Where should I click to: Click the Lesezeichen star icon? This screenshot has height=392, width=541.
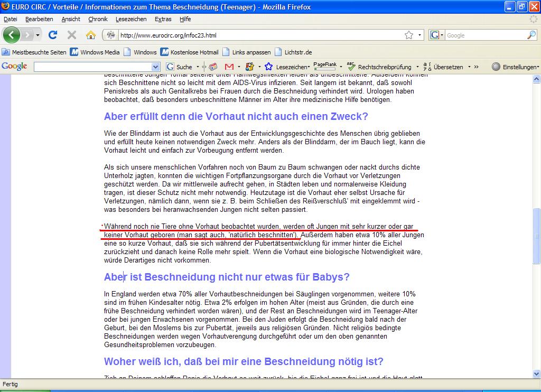click(x=268, y=67)
